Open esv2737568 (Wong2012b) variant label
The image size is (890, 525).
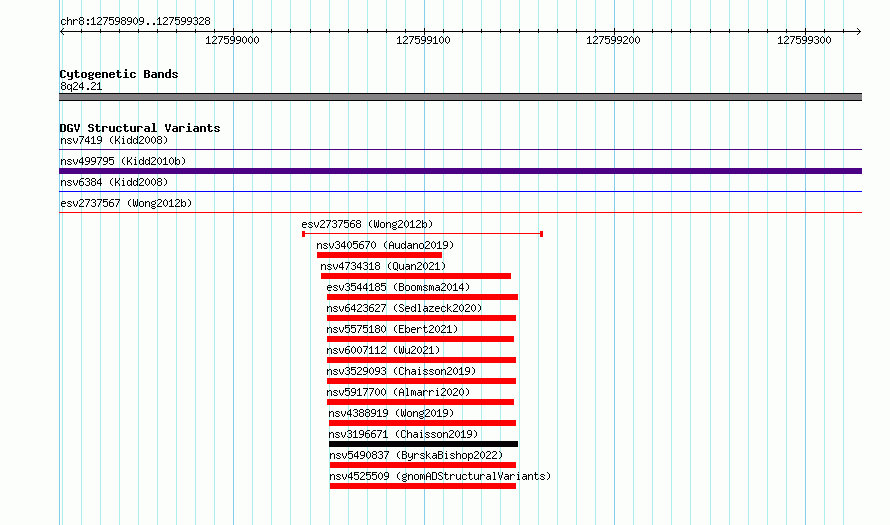click(367, 224)
